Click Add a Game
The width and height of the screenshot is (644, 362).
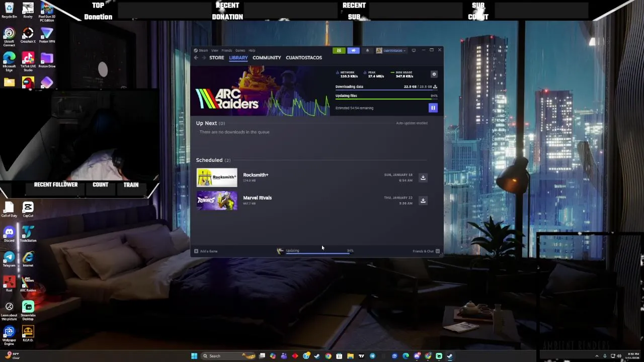(x=206, y=251)
